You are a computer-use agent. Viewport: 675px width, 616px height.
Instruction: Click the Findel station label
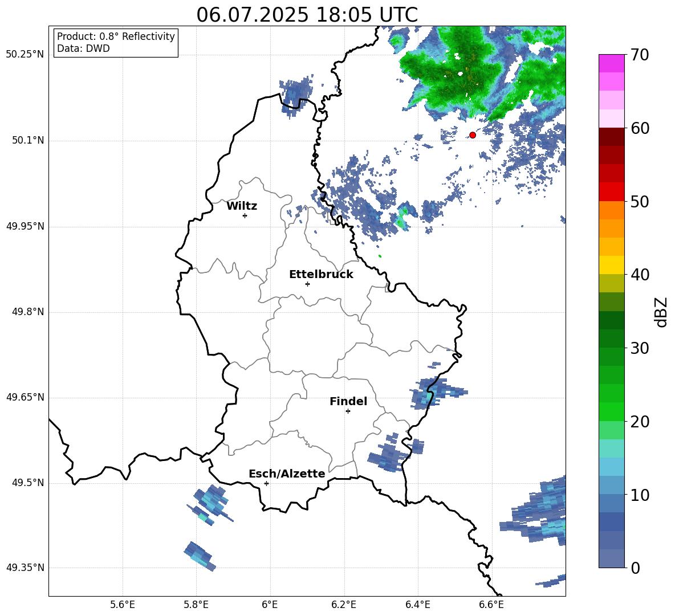pos(348,401)
